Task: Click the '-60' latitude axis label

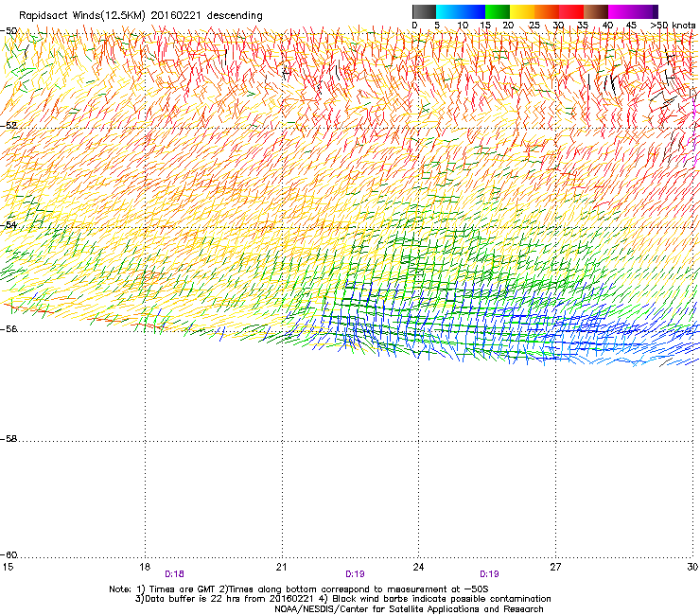Action: click(9, 555)
